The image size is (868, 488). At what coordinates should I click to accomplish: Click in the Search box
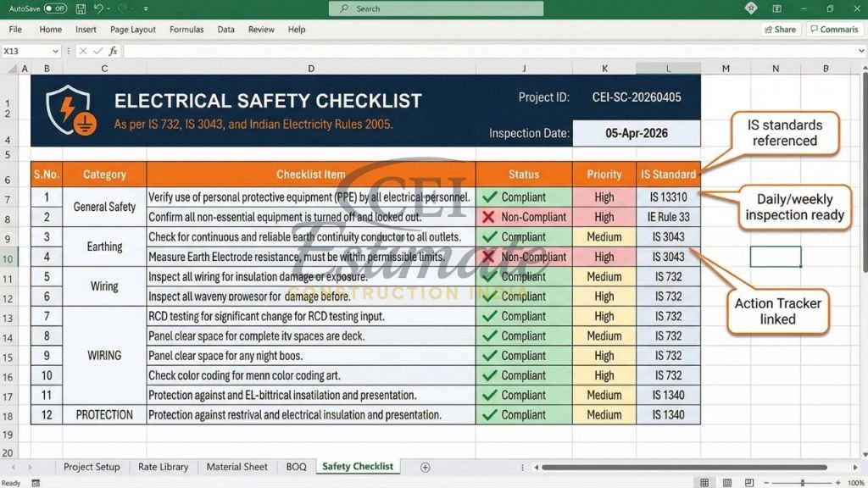tap(436, 8)
